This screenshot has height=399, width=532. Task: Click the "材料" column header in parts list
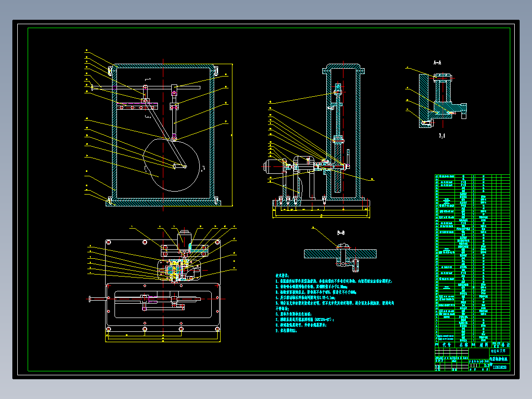pos(484,345)
